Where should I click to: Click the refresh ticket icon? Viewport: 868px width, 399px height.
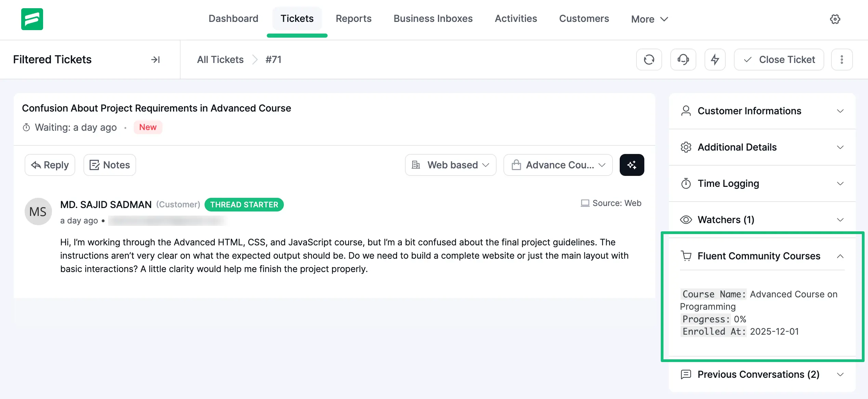click(649, 60)
